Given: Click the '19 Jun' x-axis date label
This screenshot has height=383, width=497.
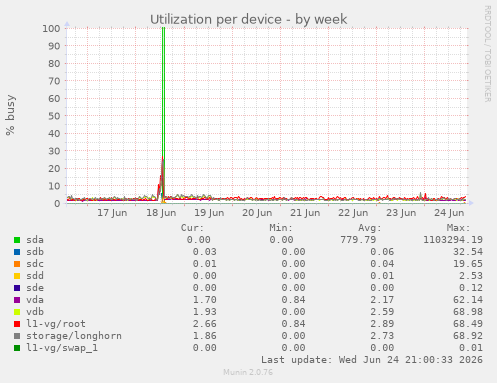Looking at the screenshot, I should (209, 213).
